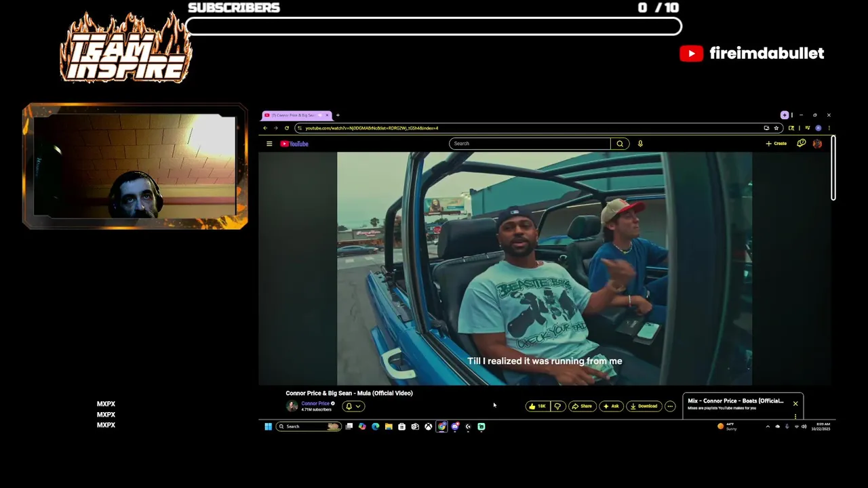868x488 pixels.
Task: Open the weather widget showing Sunny
Action: [x=727, y=426]
